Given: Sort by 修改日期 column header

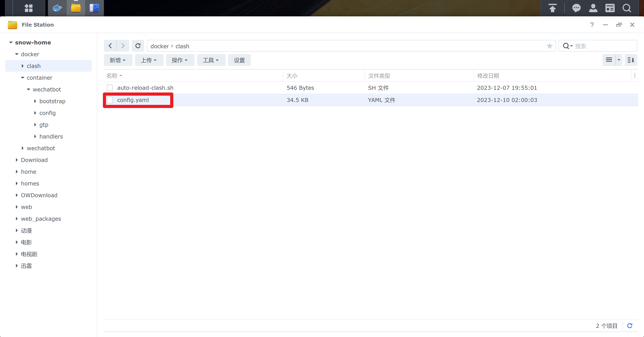Looking at the screenshot, I should [552, 76].
